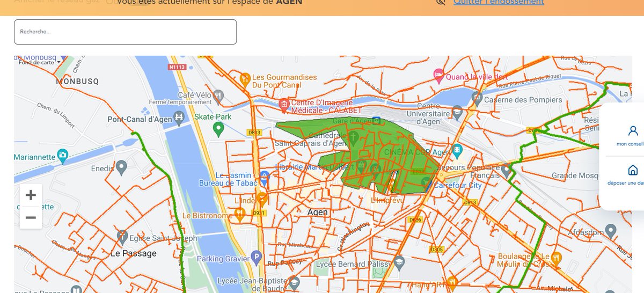Click the Parking Gravier P icon
The height and width of the screenshot is (293, 644).
click(x=257, y=258)
